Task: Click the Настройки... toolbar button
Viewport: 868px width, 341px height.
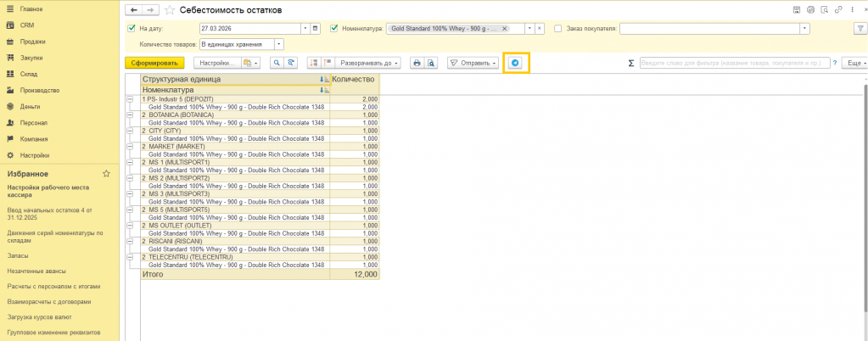Action: tap(217, 63)
